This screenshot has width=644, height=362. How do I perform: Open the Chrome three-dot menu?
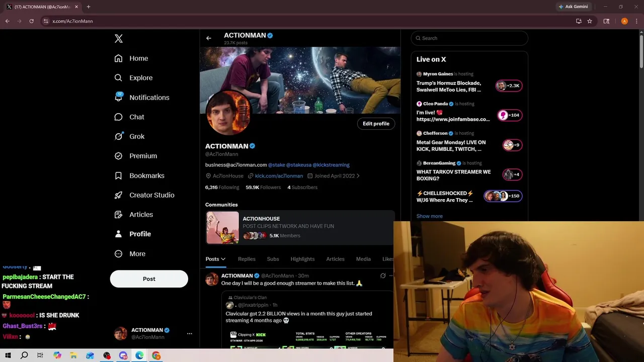[636, 21]
